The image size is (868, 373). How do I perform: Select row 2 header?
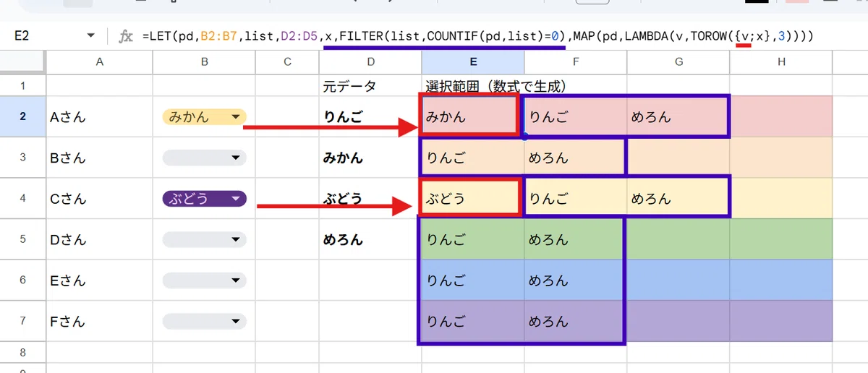(x=22, y=116)
